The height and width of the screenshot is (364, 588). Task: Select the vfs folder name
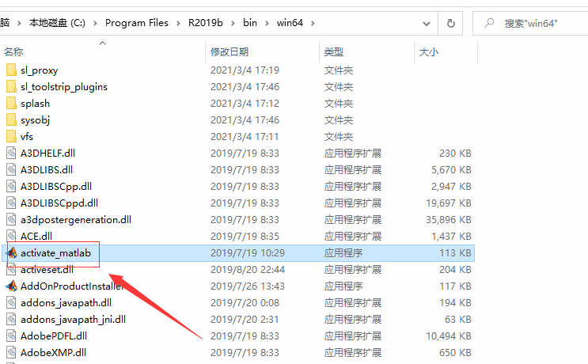(x=27, y=136)
